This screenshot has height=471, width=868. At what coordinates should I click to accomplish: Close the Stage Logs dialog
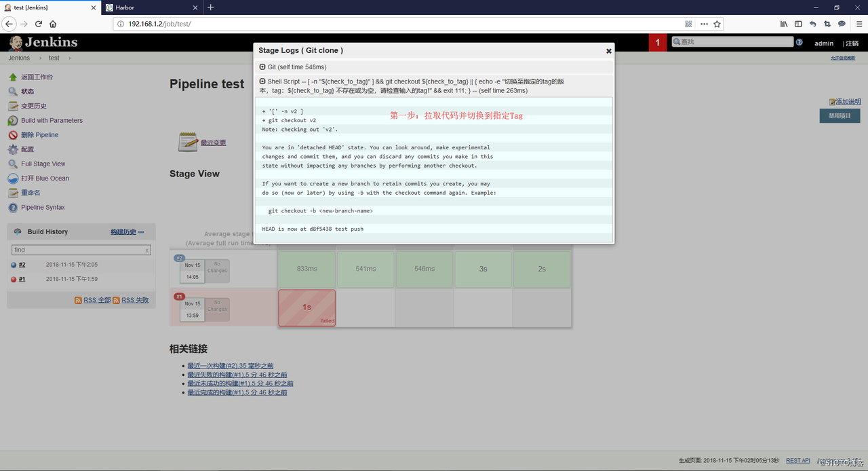click(608, 51)
